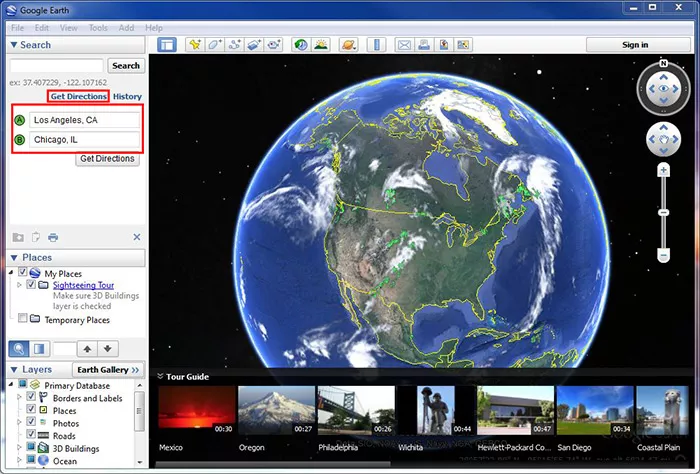Click the eye in the Look joystick
Image resolution: width=700 pixels, height=474 pixels.
pyautogui.click(x=664, y=89)
